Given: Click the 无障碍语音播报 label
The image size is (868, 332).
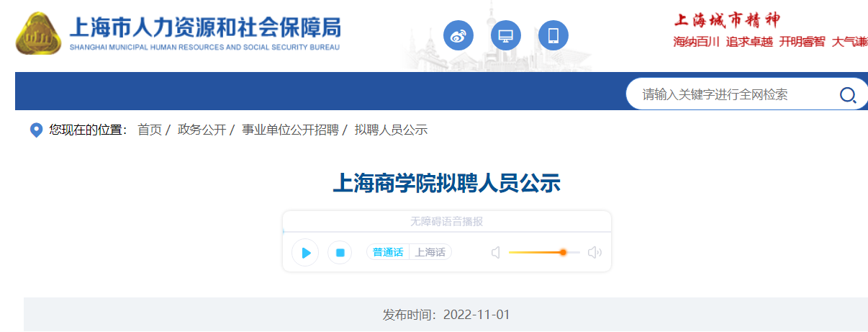Looking at the screenshot, I should click(446, 222).
